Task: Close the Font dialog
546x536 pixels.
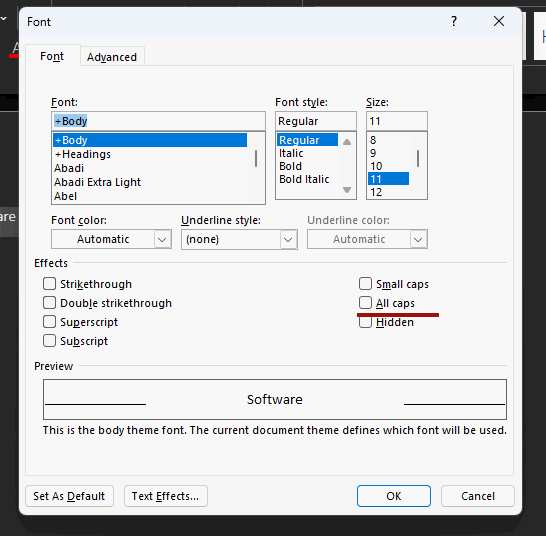Action: [499, 21]
